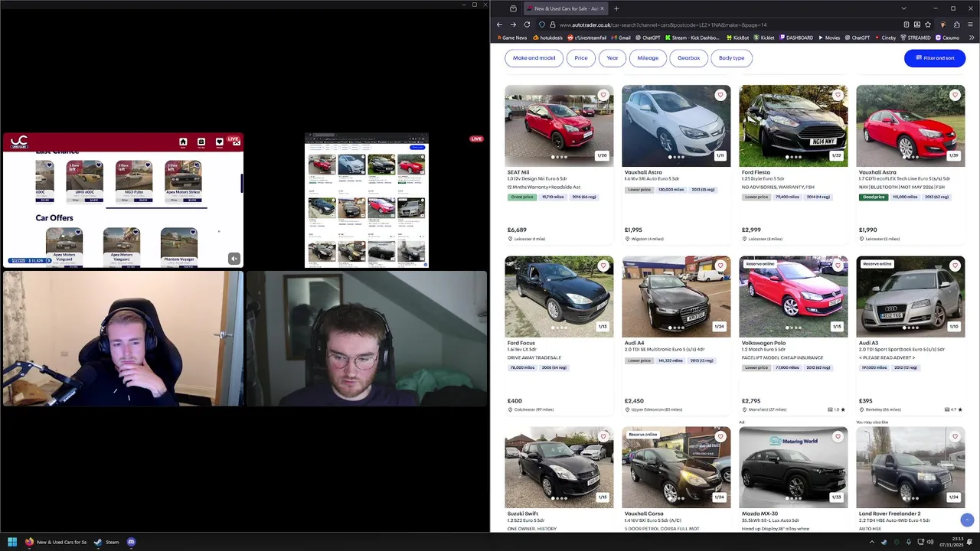This screenshot has width=980, height=551.
Task: Open the Firefox extensions puzzle icon
Action: point(957,24)
